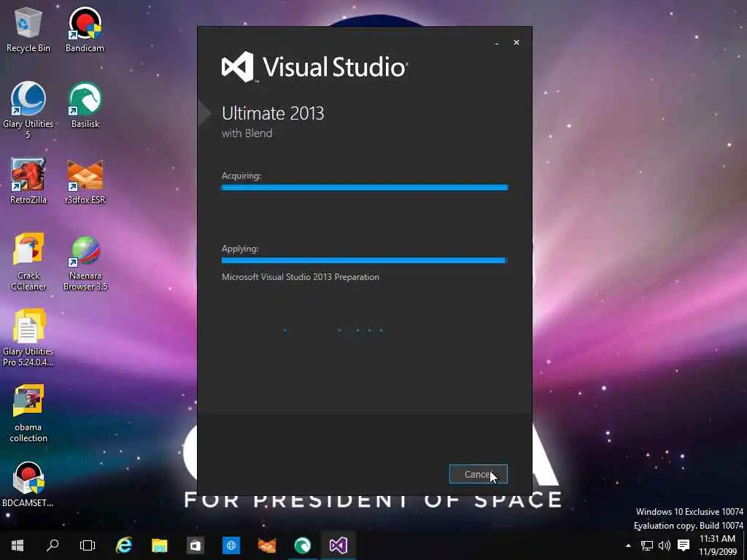Select the Glary Utilities Pro 5.24 desktop folder
Viewport: 747px width, 560px height.
pos(28,338)
